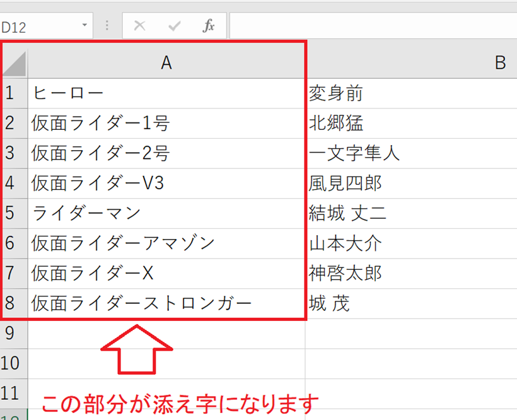Select row 5 header
The height and width of the screenshot is (420, 517).
(10, 213)
